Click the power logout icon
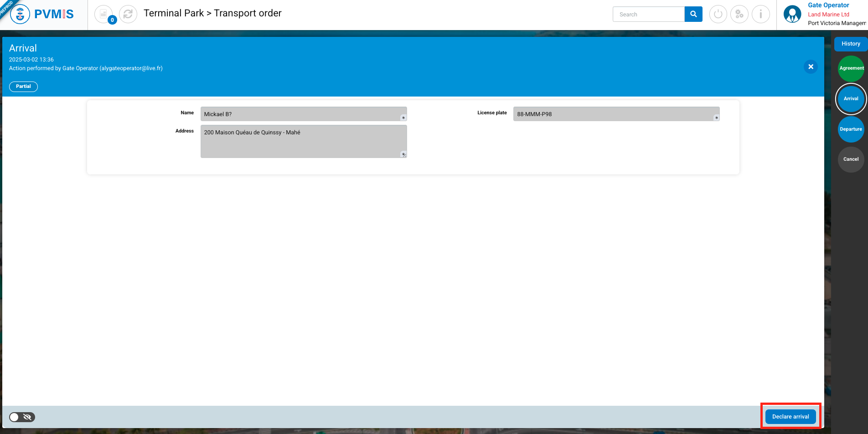Image resolution: width=868 pixels, height=434 pixels. coord(718,14)
